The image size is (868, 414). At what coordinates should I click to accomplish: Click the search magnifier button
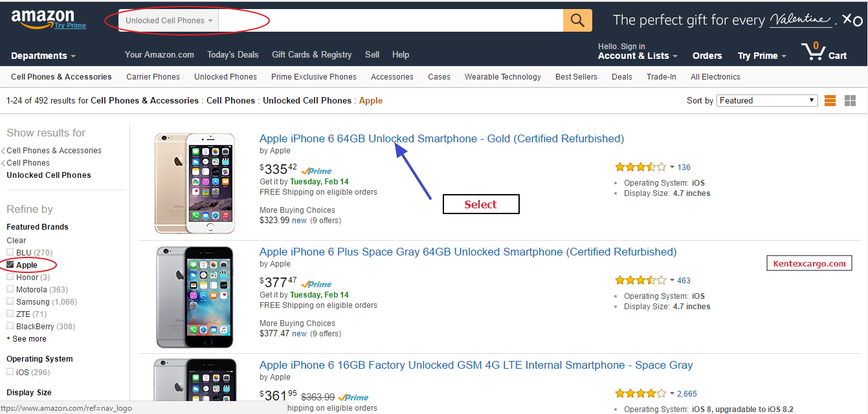[577, 20]
